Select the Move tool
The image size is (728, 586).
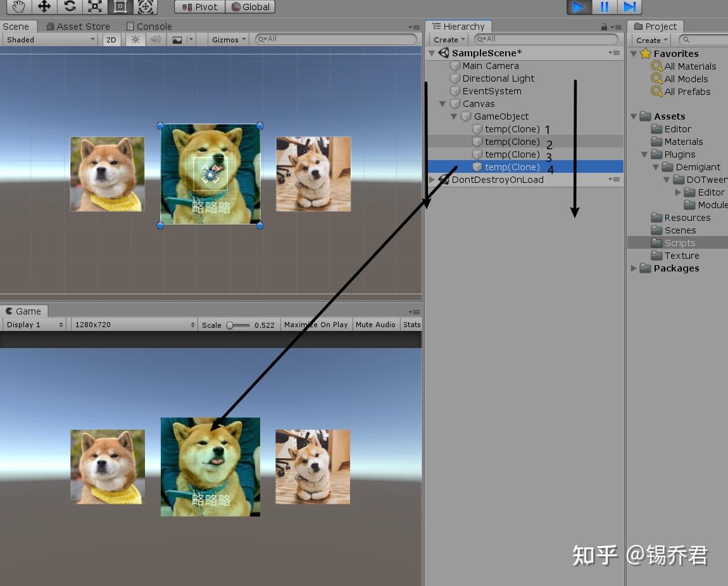[43, 7]
